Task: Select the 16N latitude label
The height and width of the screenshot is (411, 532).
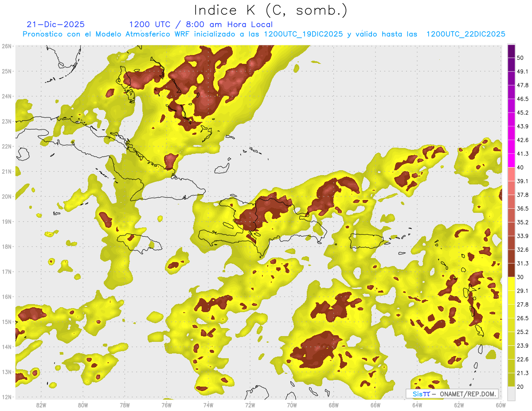Action: pyautogui.click(x=6, y=297)
